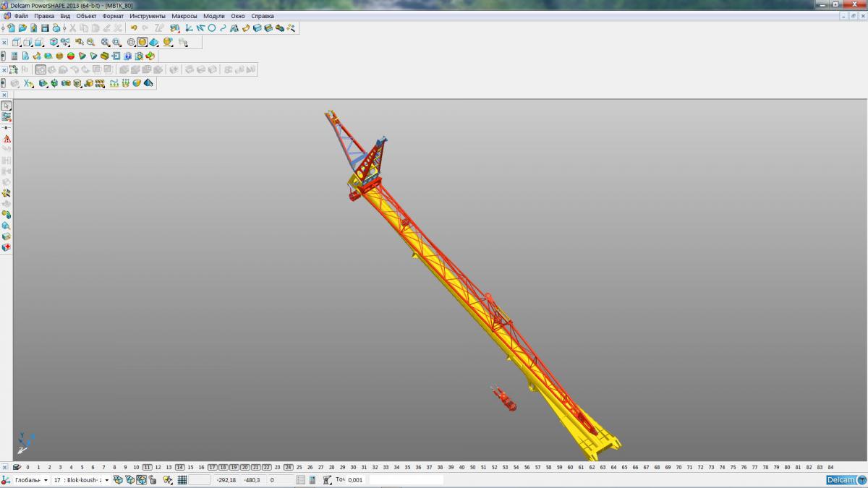868x488 pixels.
Task: Open the Вид menu
Action: pos(65,16)
